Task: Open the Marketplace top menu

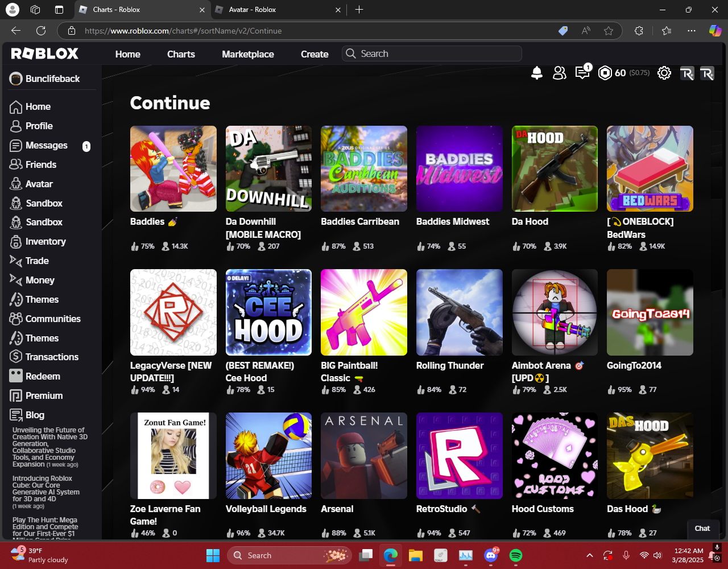Action: click(x=248, y=54)
